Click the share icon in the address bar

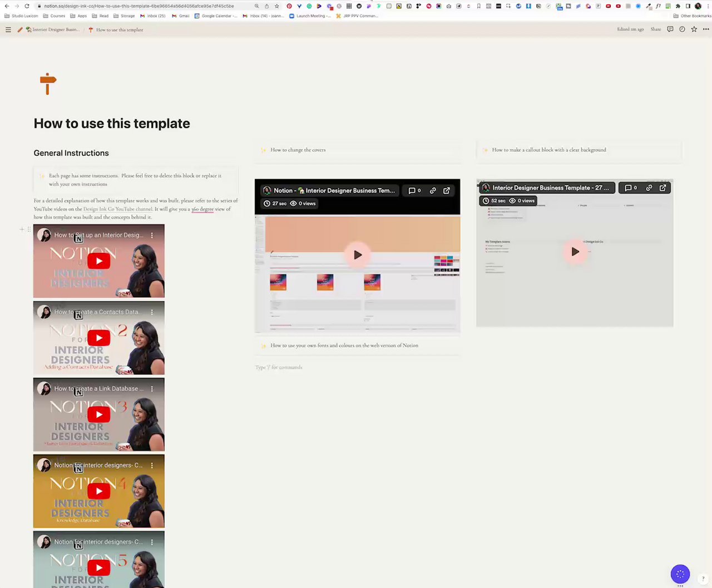[266, 6]
